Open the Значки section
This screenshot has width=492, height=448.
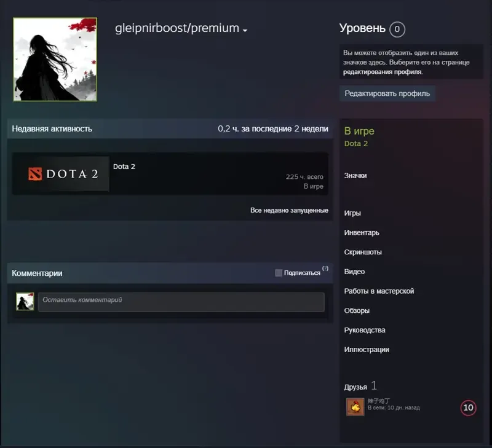click(355, 176)
